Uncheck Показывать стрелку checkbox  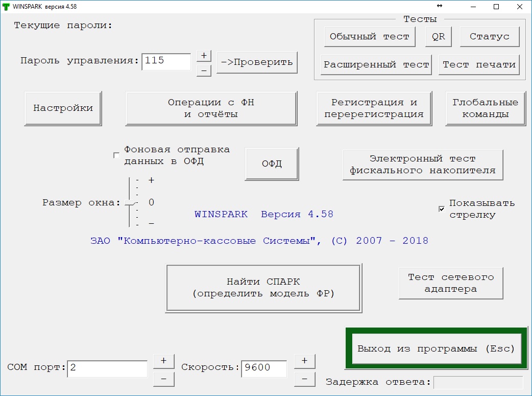coord(442,209)
